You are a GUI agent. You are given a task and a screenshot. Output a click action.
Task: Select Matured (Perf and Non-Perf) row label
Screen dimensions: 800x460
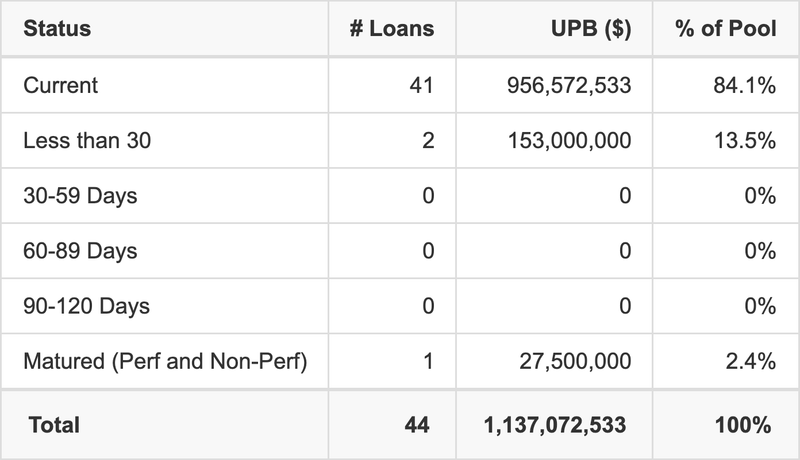(x=165, y=361)
